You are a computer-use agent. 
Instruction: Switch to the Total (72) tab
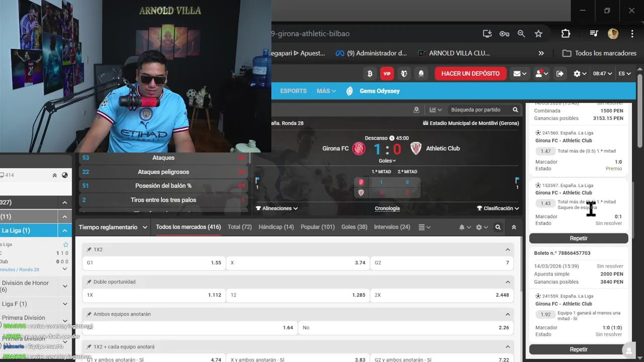tap(239, 227)
